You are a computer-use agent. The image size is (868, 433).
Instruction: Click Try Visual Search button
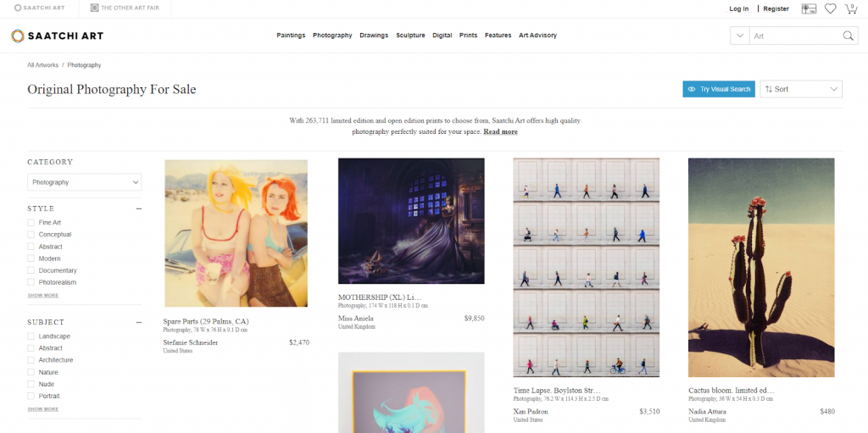point(719,89)
